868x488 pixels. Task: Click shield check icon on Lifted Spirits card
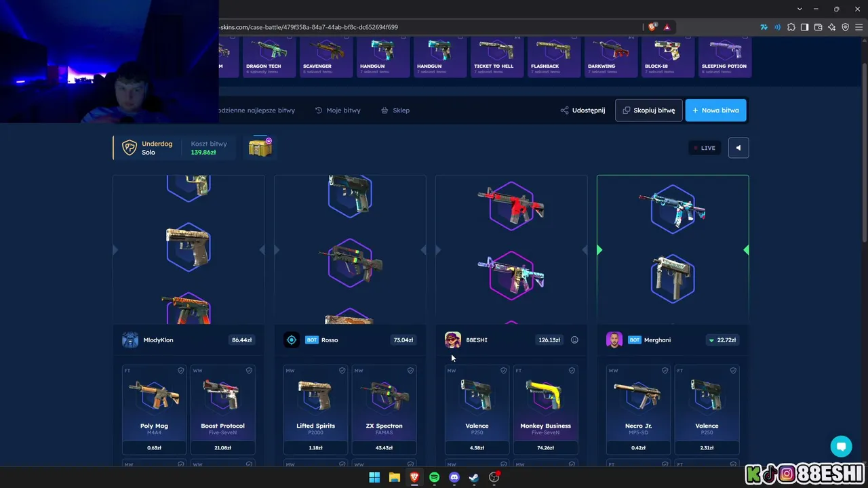click(342, 371)
